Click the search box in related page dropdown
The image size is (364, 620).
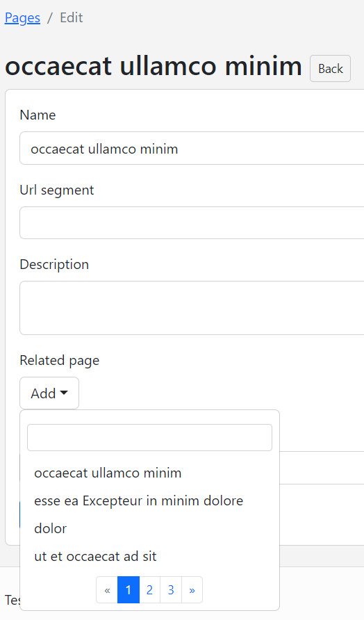(x=149, y=437)
